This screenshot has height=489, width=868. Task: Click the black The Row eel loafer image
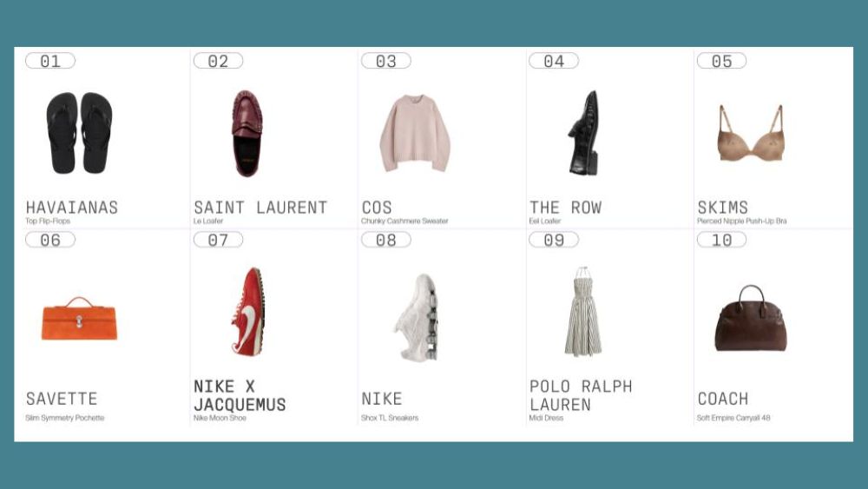pos(583,133)
